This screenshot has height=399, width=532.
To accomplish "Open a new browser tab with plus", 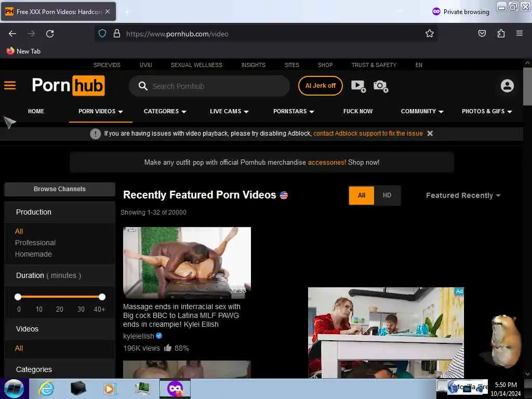I will click(x=127, y=11).
